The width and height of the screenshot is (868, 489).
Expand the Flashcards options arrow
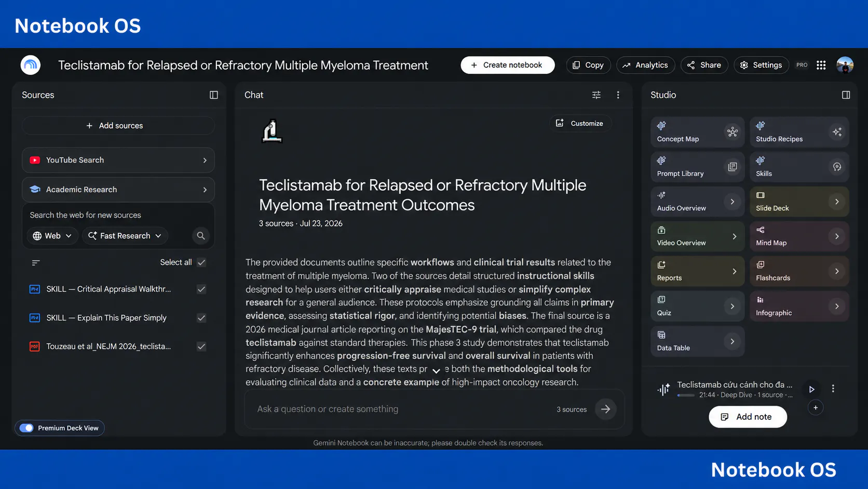pos(837,271)
